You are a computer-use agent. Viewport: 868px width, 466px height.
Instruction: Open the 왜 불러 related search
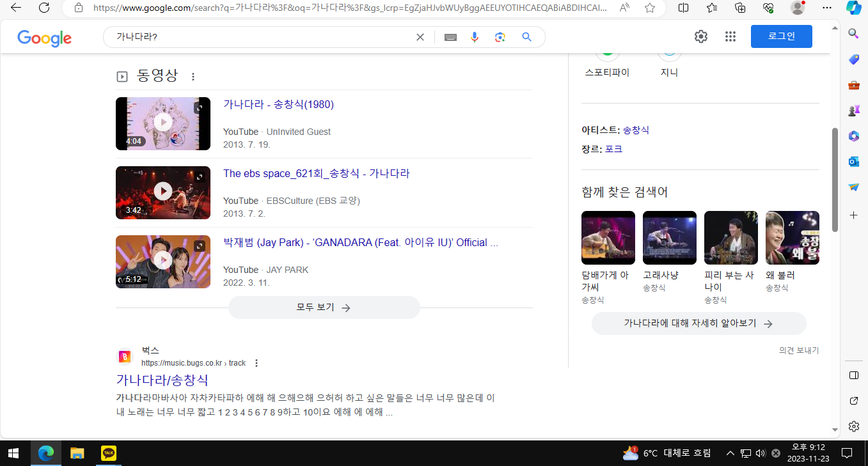(793, 252)
